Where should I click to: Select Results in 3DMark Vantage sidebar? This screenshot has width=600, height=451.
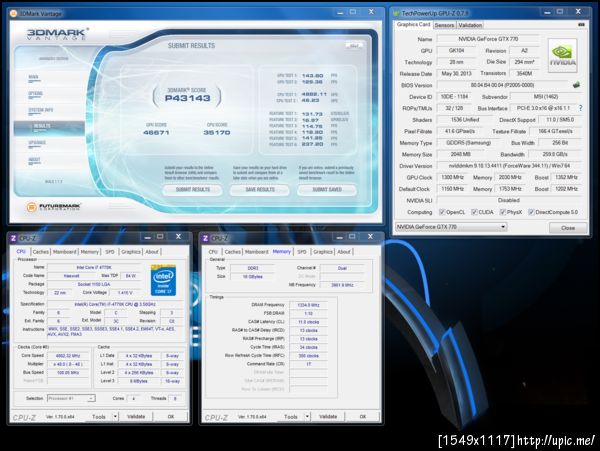49,128
